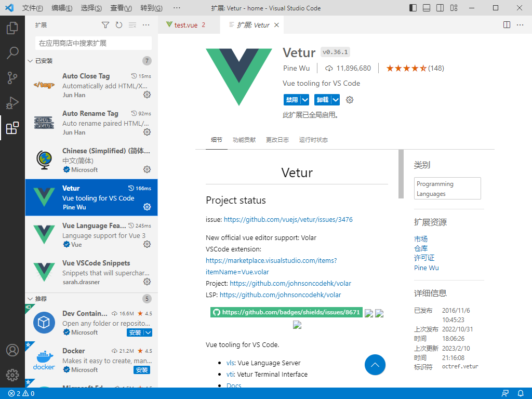Viewport: 532px width, 399px height.
Task: Open the Explorer view in activity bar
Action: (x=12, y=28)
